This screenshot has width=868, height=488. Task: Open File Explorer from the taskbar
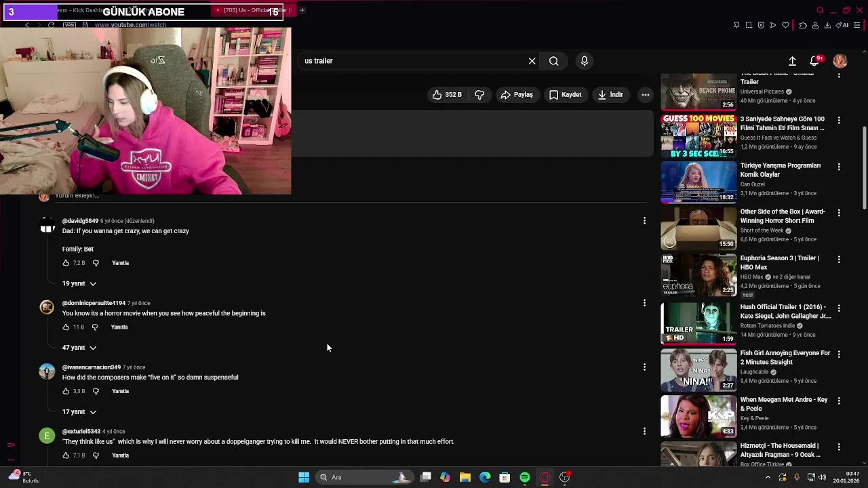[465, 477]
